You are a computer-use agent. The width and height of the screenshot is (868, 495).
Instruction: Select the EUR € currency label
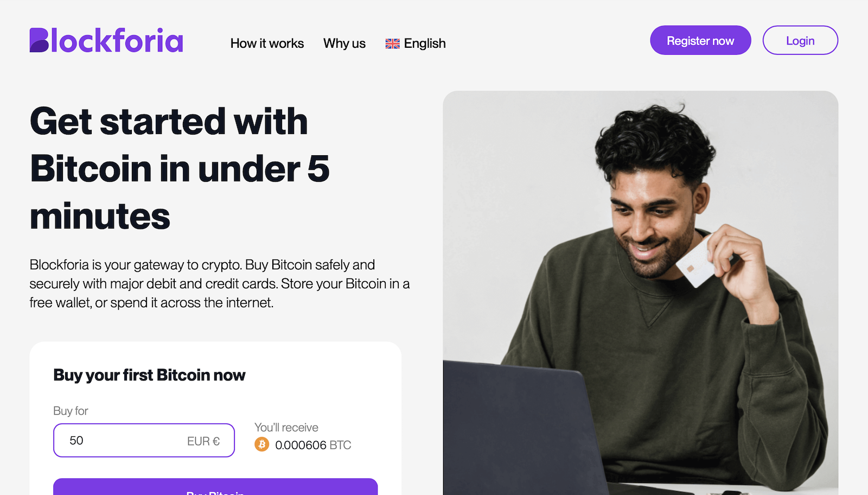point(203,441)
